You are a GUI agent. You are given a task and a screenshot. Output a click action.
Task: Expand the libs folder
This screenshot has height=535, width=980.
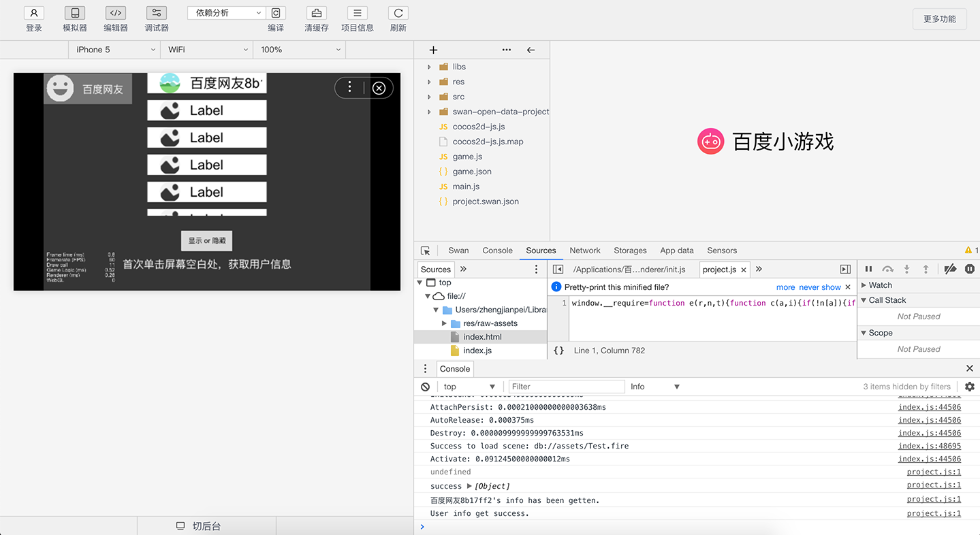tap(429, 67)
